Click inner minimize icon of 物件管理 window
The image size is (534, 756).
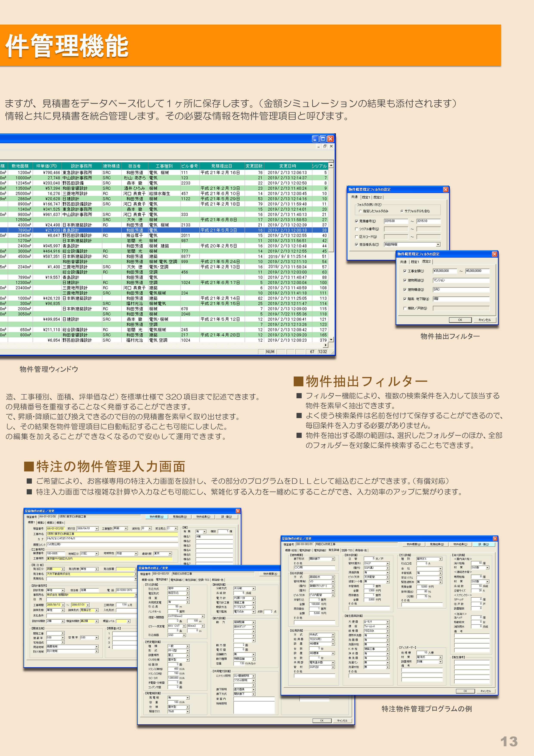pyautogui.click(x=318, y=146)
